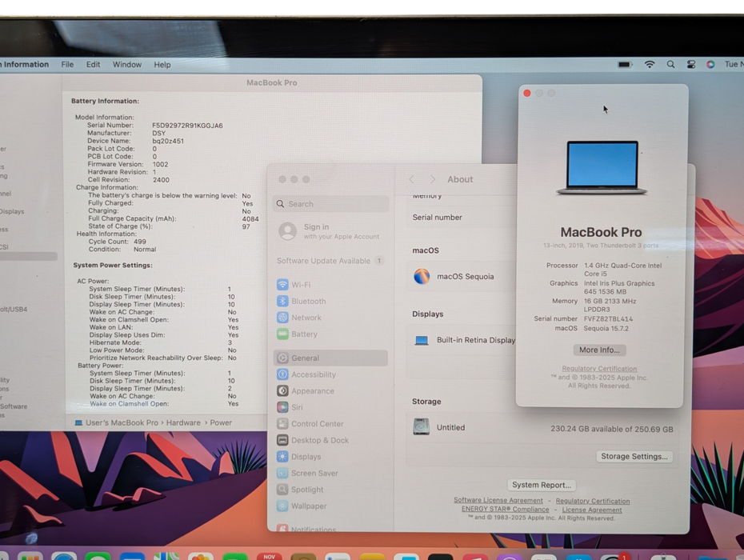744x560 pixels.
Task: Click the Wi-Fi icon in menu bar
Action: 650,64
